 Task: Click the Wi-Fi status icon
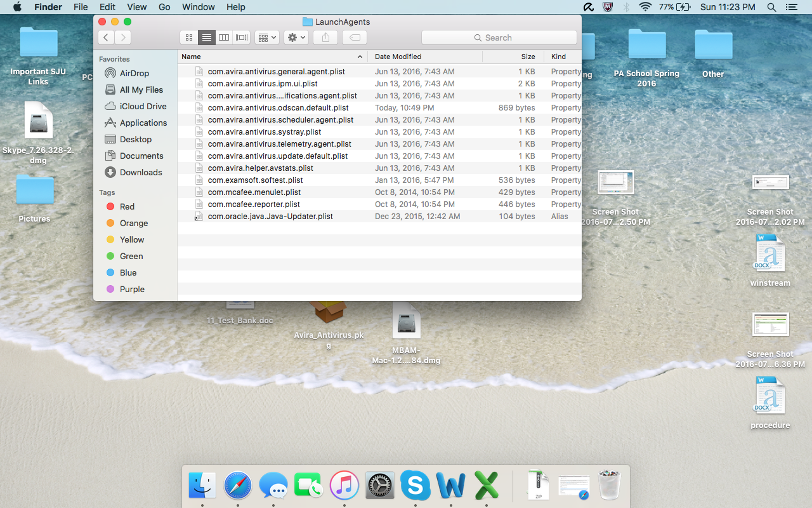[x=645, y=7]
